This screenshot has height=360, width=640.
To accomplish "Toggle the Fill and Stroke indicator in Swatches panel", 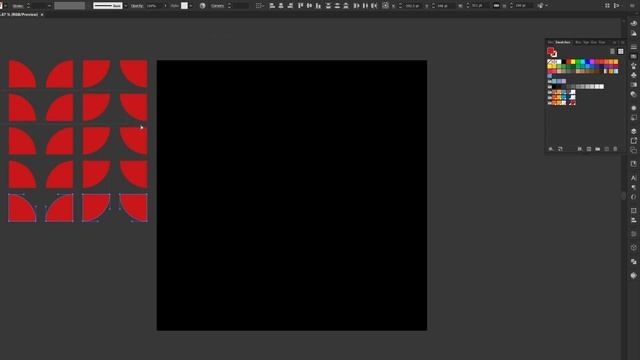I will (x=552, y=52).
